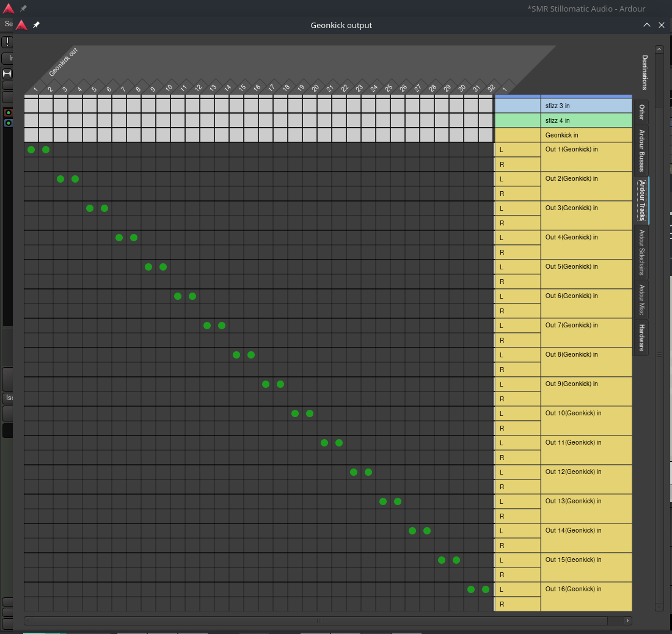
Task: Click the horizontal scrollbar thumb below the matrix
Action: [x=319, y=621]
